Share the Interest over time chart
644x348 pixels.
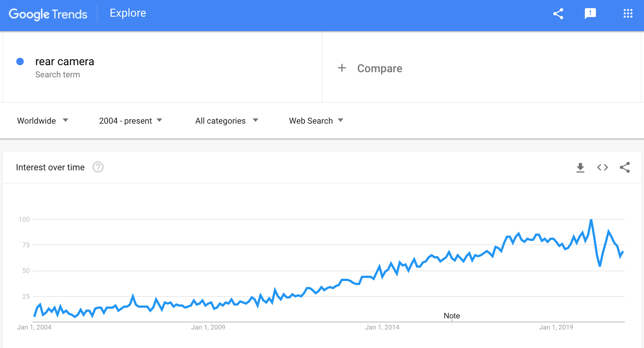tap(625, 167)
